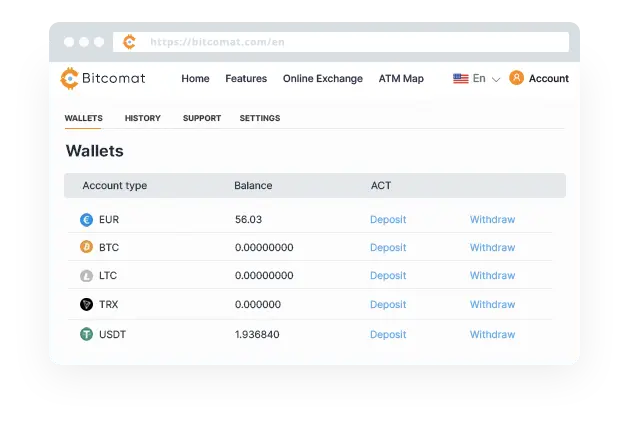Click Deposit for the BTC wallet
Viewport: 631px width, 447px height.
click(x=388, y=247)
